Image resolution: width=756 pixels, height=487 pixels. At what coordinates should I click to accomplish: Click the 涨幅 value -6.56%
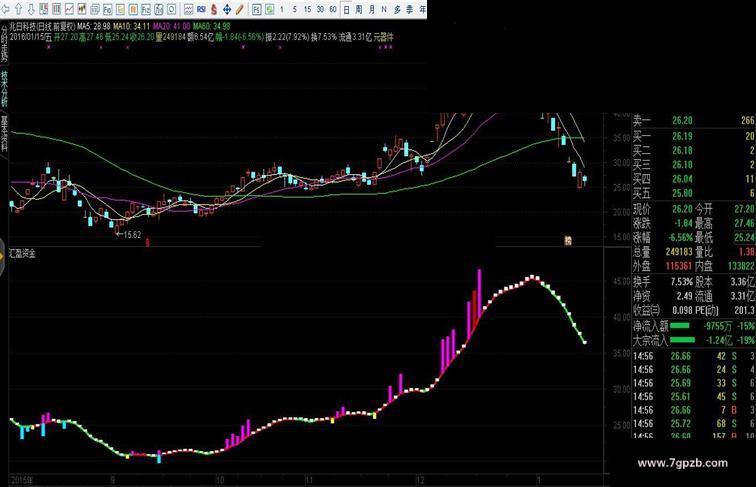pos(680,238)
